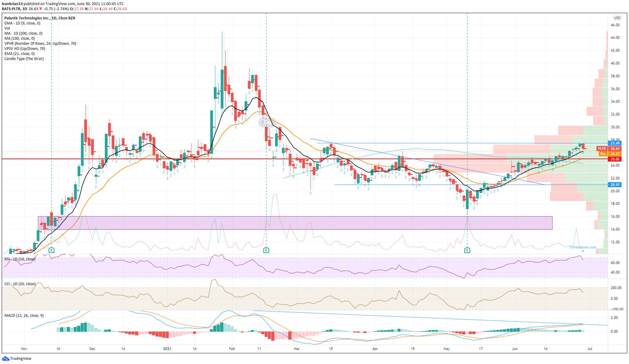Screen dimensions: 629x364
Task: Click the VPVR (Number Of Rows) indicator legend
Action: [x=40, y=43]
